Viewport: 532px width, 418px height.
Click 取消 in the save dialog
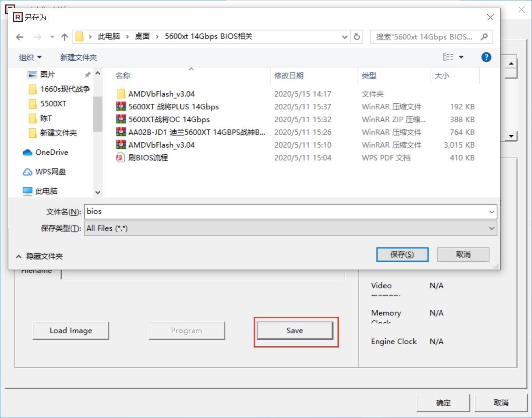coord(463,254)
